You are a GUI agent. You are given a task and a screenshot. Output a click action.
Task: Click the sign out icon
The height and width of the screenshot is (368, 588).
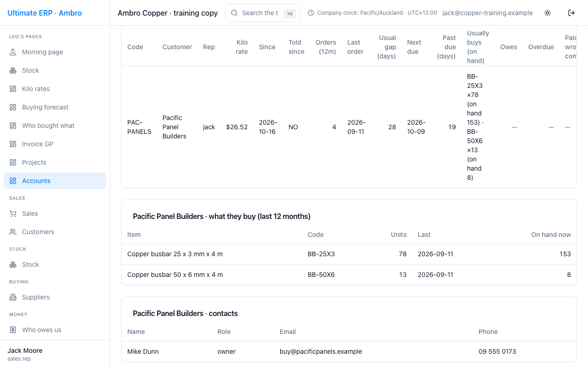pos(571,13)
